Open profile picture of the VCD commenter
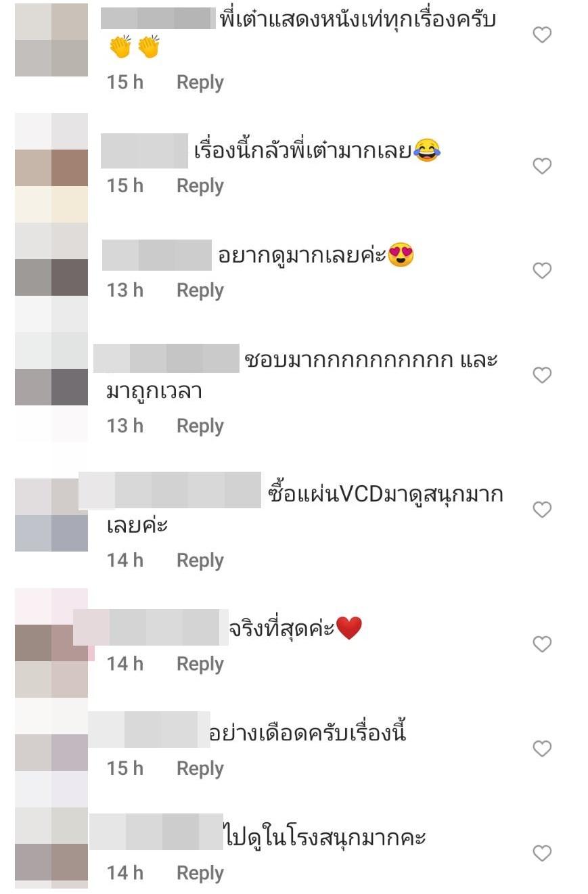Image resolution: width=588 pixels, height=894 pixels. 51,515
